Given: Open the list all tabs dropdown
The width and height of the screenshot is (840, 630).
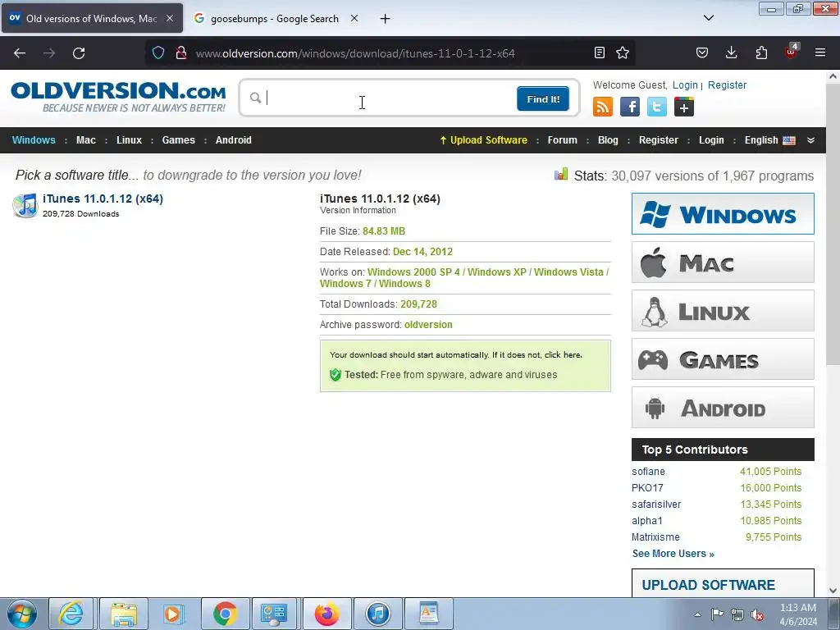Looking at the screenshot, I should (708, 18).
